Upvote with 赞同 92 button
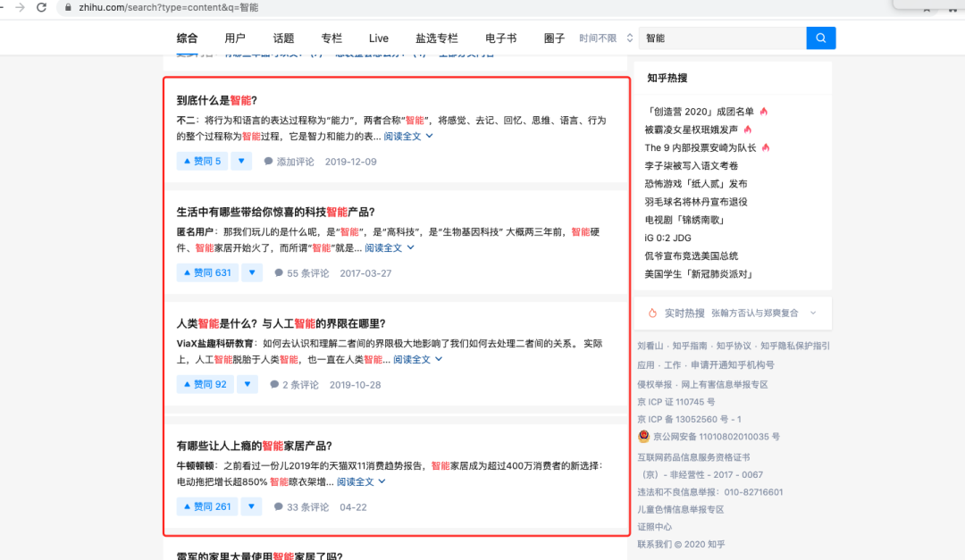This screenshot has width=965, height=560. 205,384
